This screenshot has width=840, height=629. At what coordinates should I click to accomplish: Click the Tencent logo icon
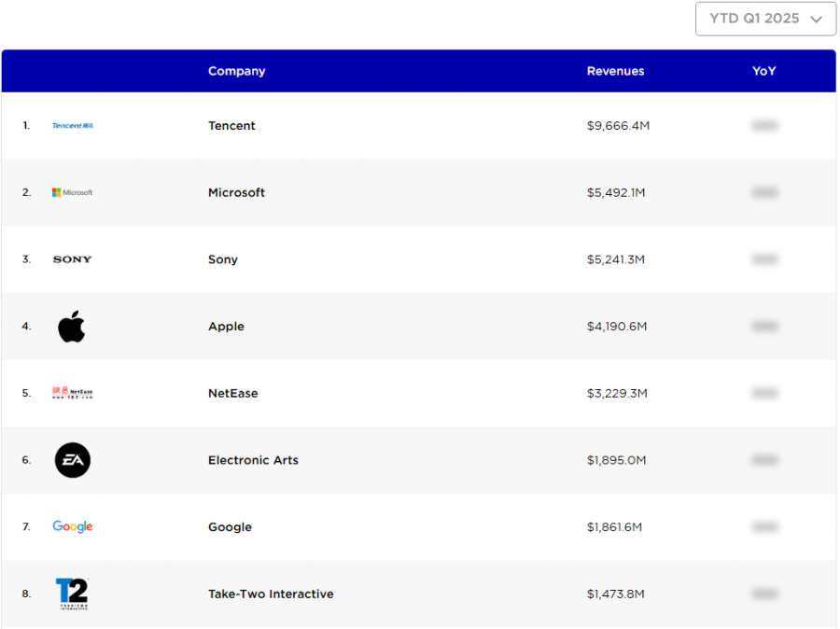[72, 126]
